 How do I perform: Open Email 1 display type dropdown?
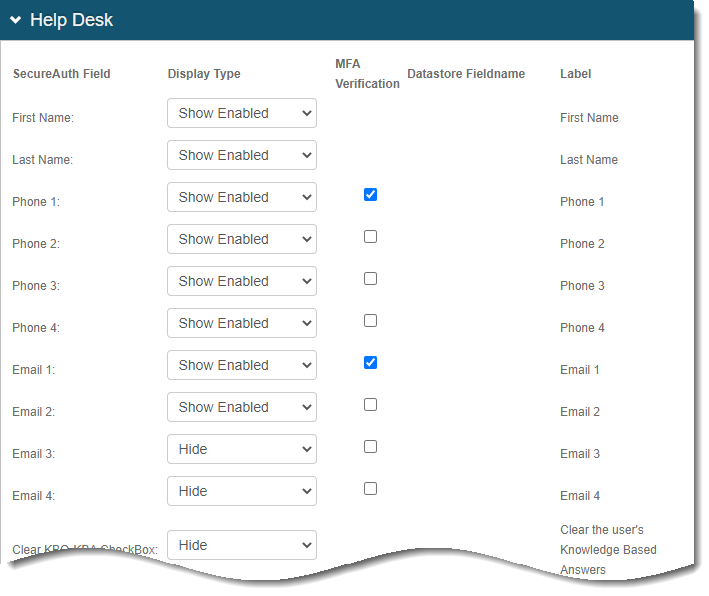241,366
